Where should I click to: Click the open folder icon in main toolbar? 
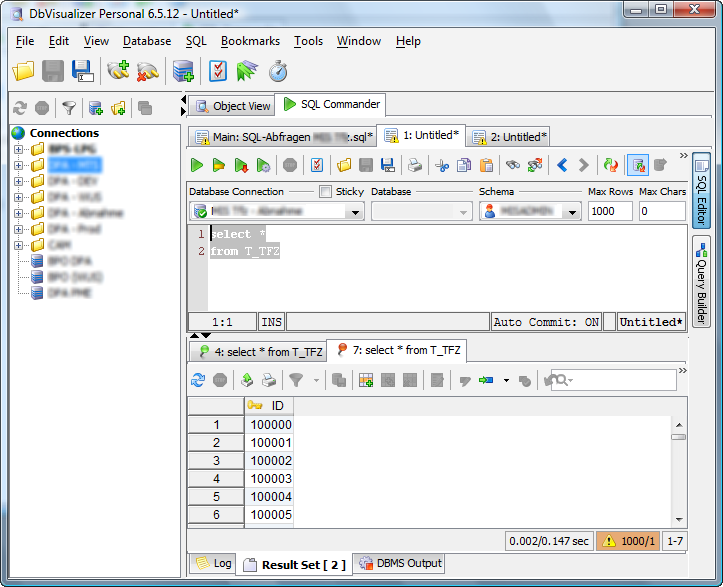23,71
